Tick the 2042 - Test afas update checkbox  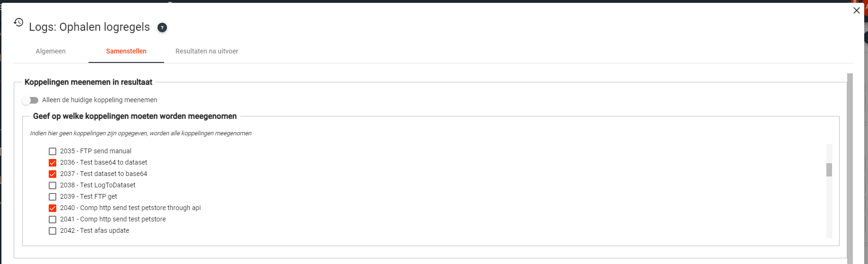point(53,231)
